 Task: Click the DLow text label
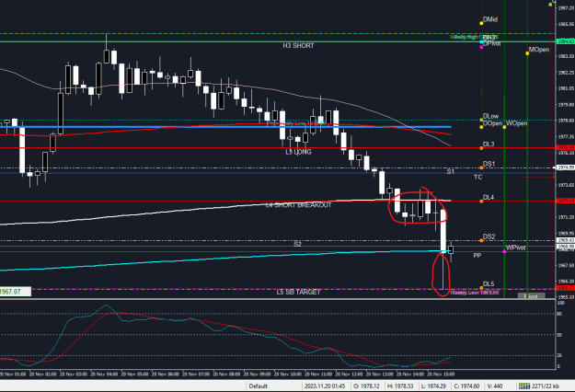(x=490, y=116)
